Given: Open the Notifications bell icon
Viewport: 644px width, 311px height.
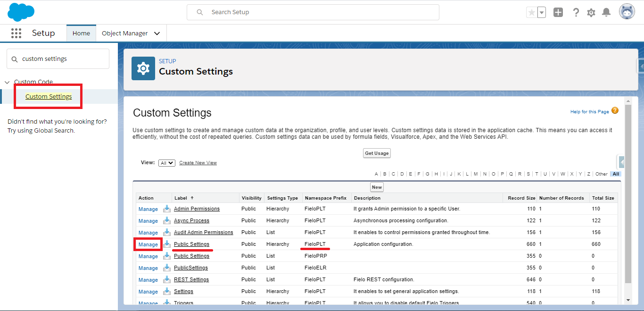Looking at the screenshot, I should (607, 13).
